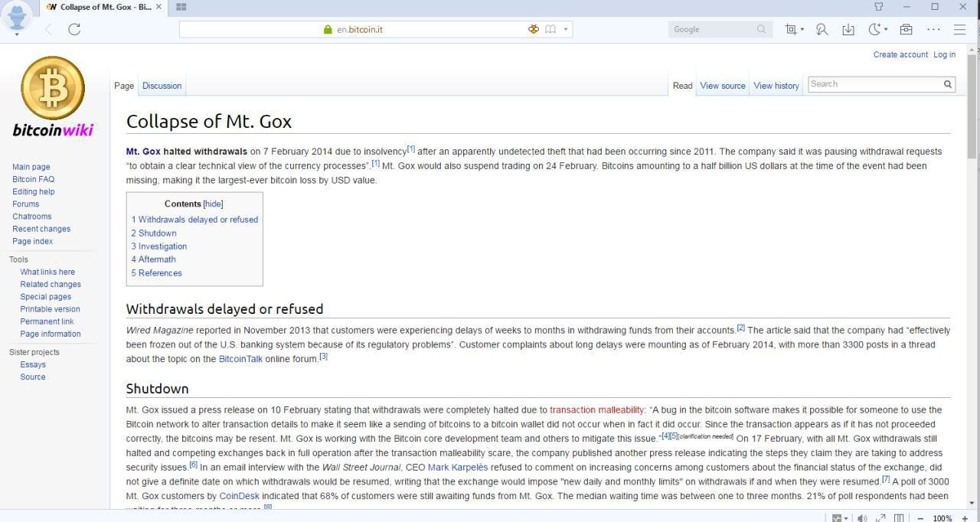
Task: Open the downloads icon
Action: pos(848,29)
